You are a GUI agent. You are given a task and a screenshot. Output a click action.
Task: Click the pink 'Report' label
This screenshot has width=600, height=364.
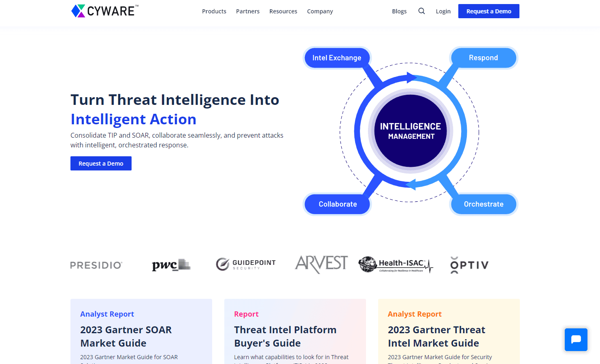coord(246,314)
